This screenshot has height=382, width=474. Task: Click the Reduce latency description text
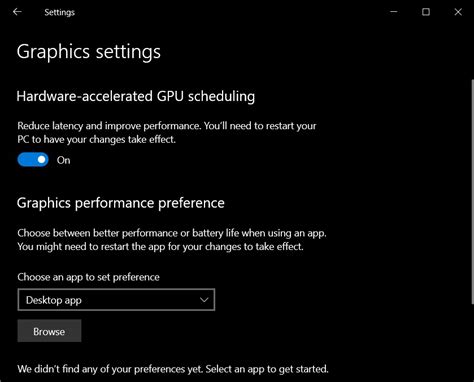pos(167,133)
